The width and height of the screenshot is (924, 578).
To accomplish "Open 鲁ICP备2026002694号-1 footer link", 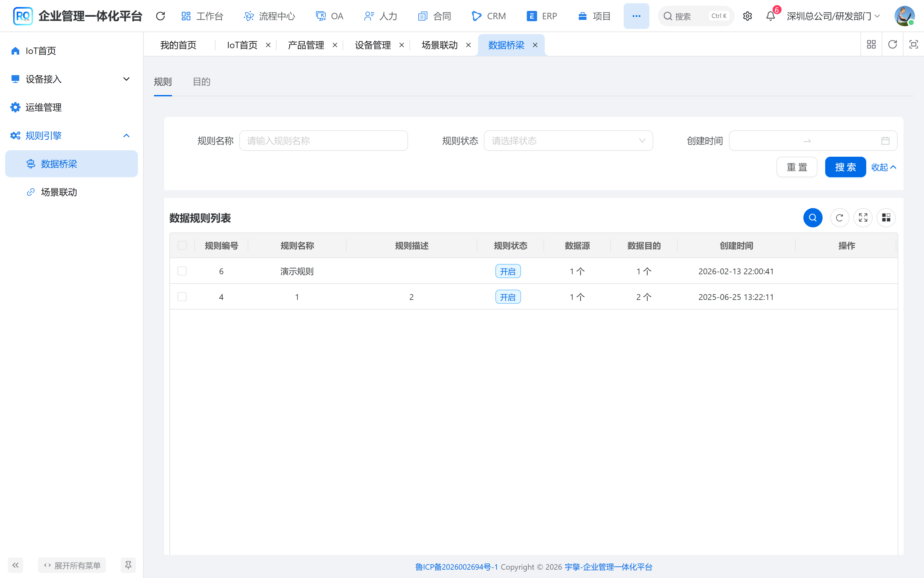I will click(457, 567).
